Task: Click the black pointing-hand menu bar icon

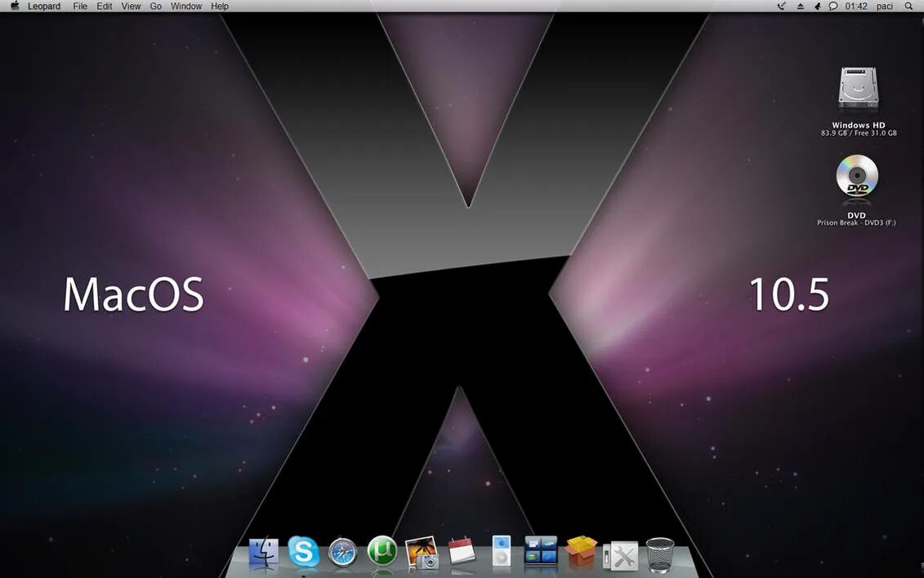Action: (817, 6)
